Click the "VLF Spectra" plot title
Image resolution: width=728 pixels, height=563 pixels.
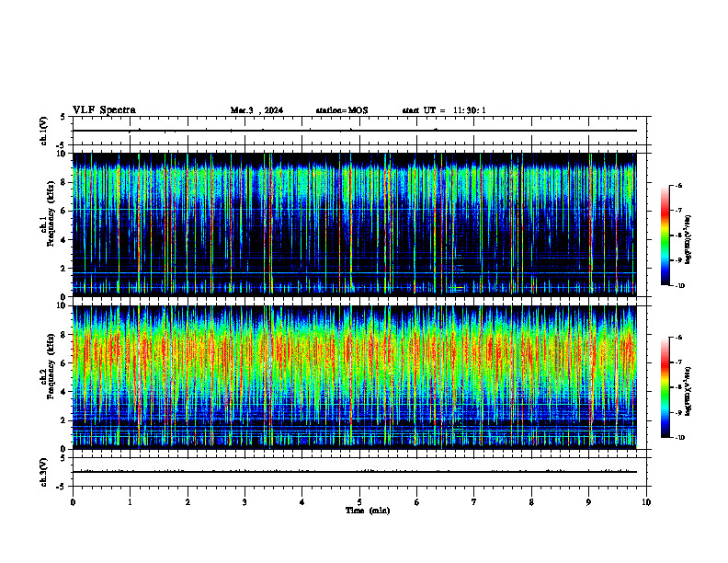(104, 110)
